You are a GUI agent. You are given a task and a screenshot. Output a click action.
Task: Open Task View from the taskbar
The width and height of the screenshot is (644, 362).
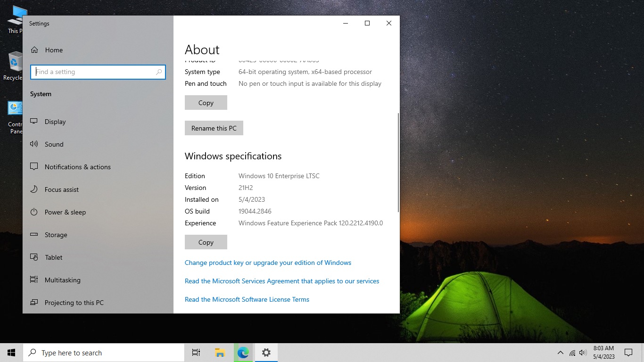click(x=196, y=353)
